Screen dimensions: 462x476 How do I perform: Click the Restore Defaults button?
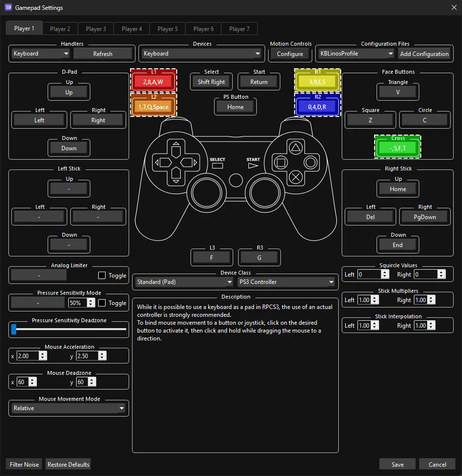tap(68, 465)
